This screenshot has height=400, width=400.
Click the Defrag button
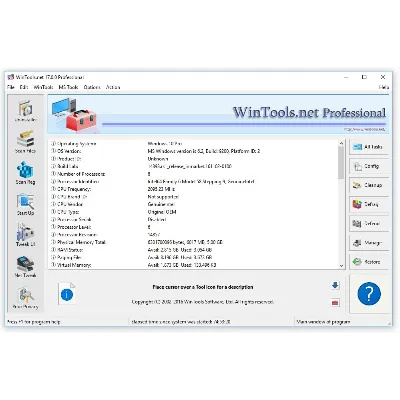pos(369,204)
